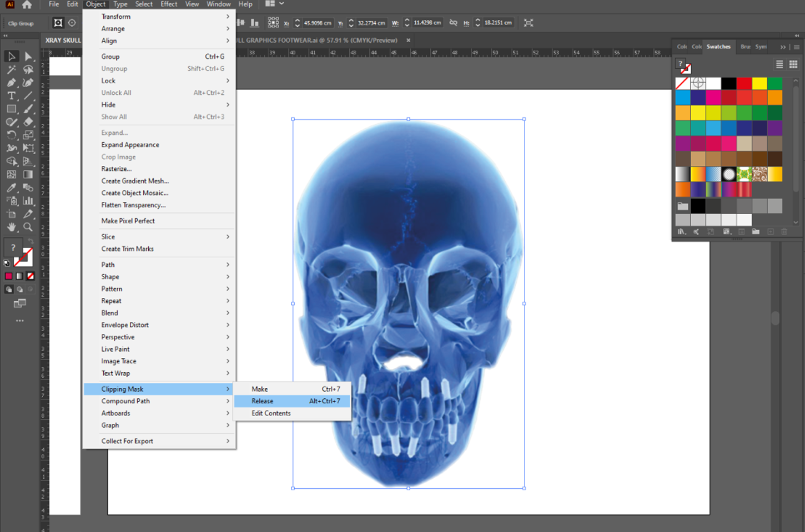Delete the selected swatch
This screenshot has height=532, width=805.
784,231
